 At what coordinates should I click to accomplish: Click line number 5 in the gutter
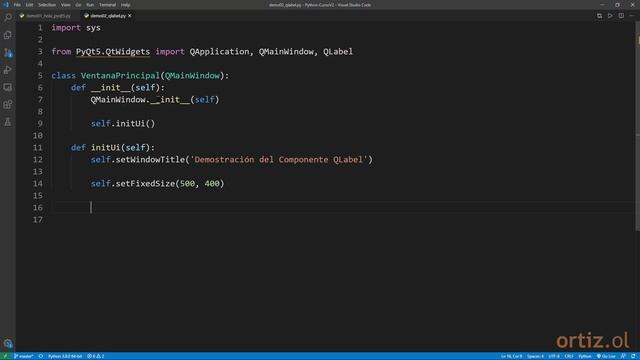tap(40, 76)
